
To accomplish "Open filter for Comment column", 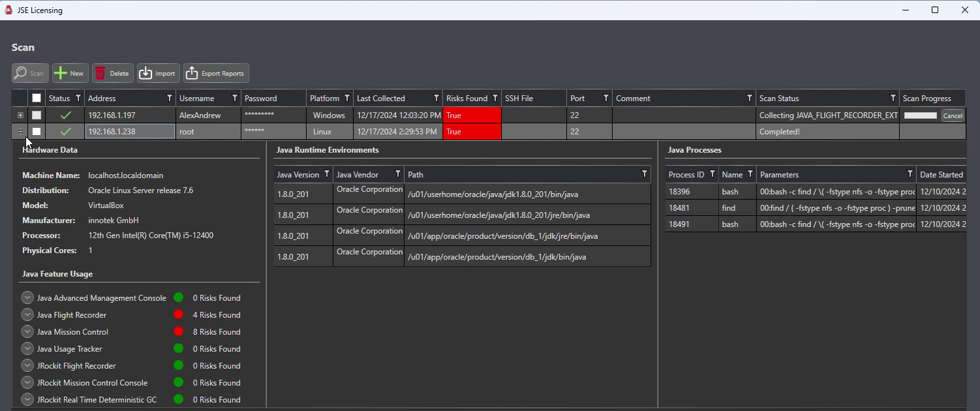I will [750, 98].
